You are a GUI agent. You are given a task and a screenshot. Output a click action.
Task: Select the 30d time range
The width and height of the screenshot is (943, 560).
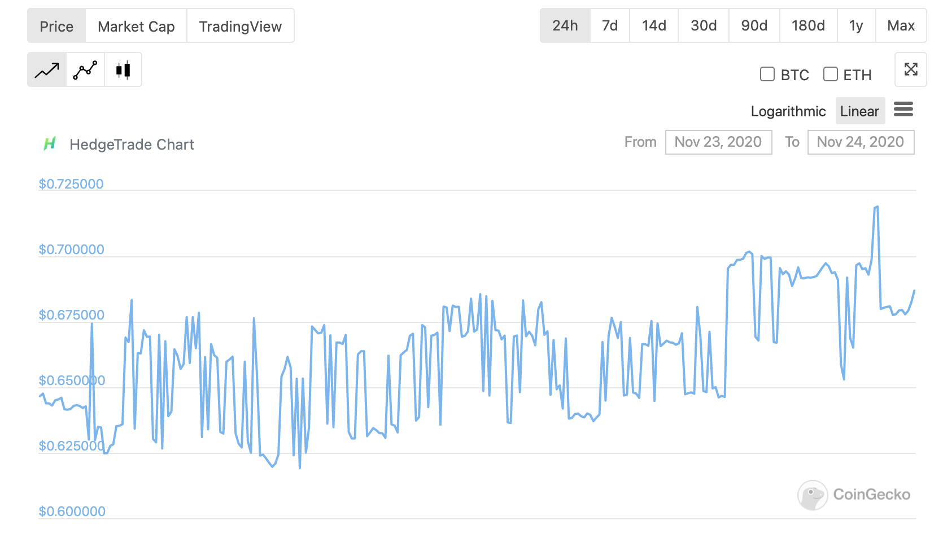pos(704,25)
